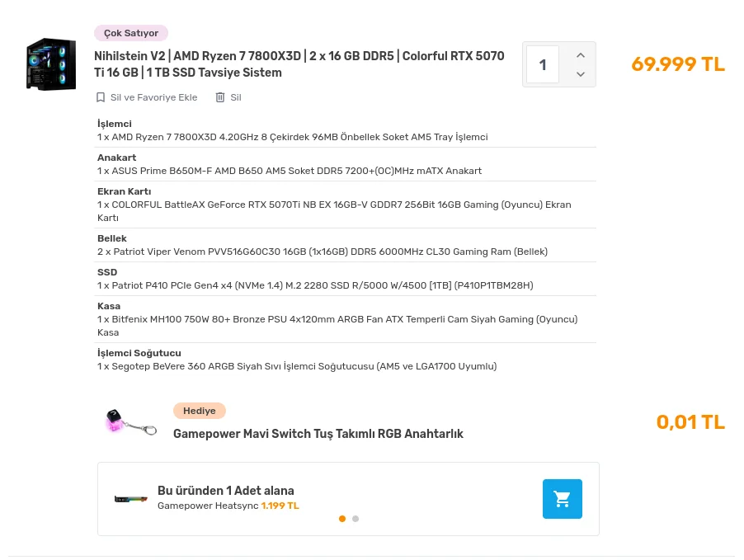
Task: Click the SSD heading
Action: pyautogui.click(x=107, y=272)
